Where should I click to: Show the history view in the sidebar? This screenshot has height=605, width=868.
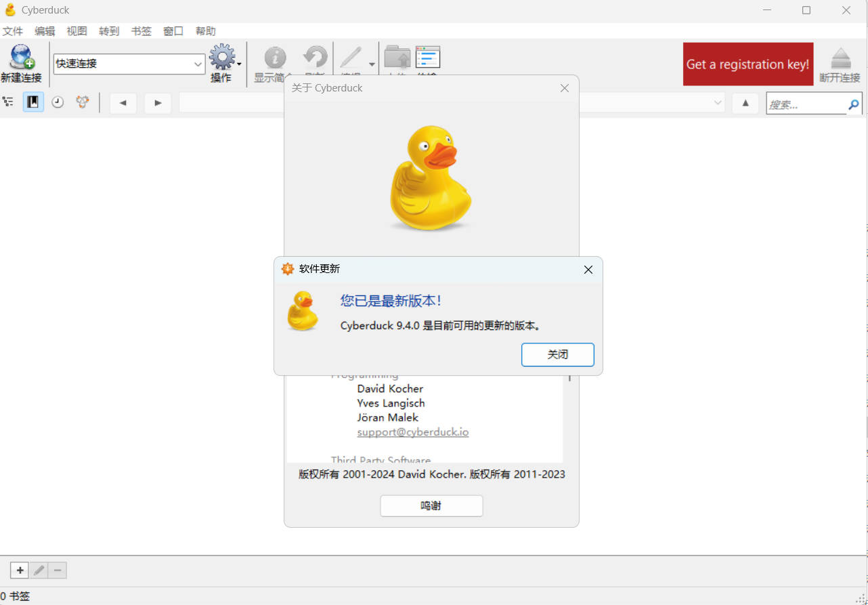[x=58, y=102]
